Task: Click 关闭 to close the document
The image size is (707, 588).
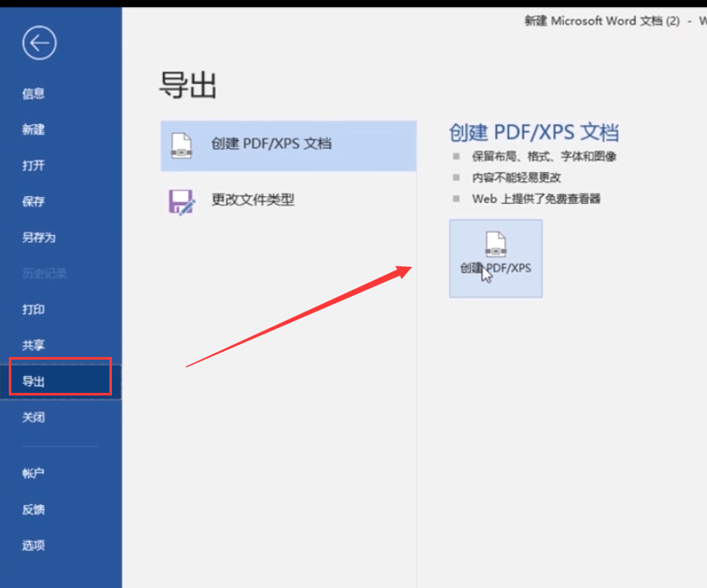Action: [x=33, y=417]
